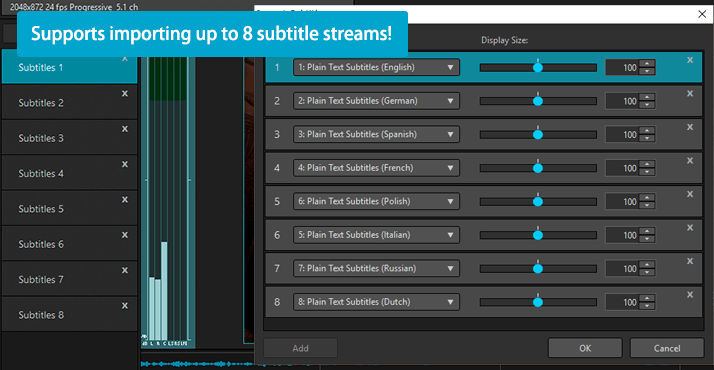The height and width of the screenshot is (370, 714).
Task: Remove Subtitles 8 tab with its X icon
Action: (125, 306)
